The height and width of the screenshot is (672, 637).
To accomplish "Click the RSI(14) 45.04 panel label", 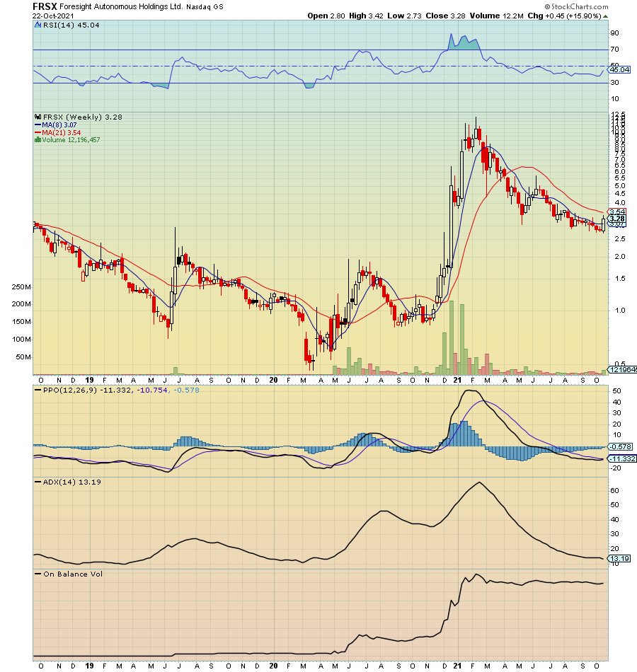I will point(71,25).
